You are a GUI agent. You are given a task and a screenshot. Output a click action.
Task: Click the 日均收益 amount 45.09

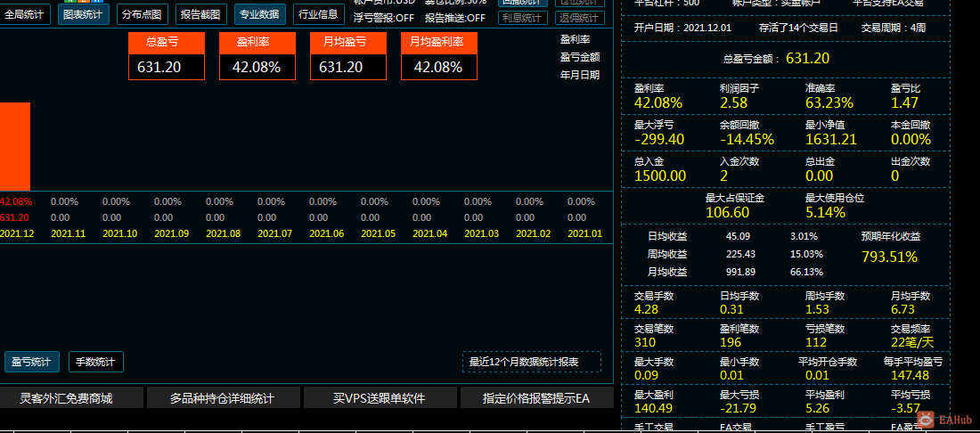(738, 237)
